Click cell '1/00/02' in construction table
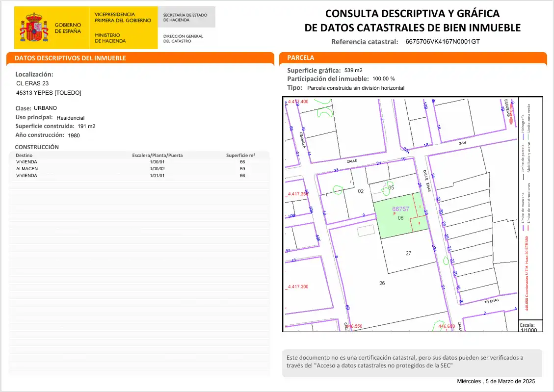This screenshot has width=554, height=392. tap(157, 169)
